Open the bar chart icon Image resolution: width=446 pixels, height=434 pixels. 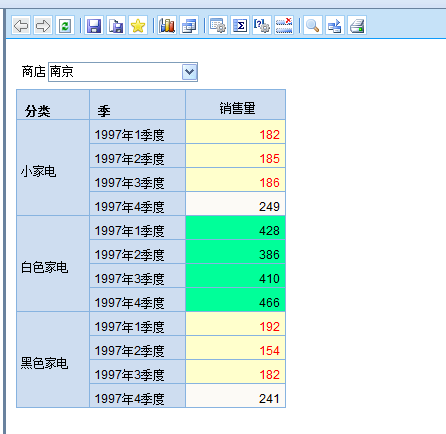pyautogui.click(x=167, y=25)
